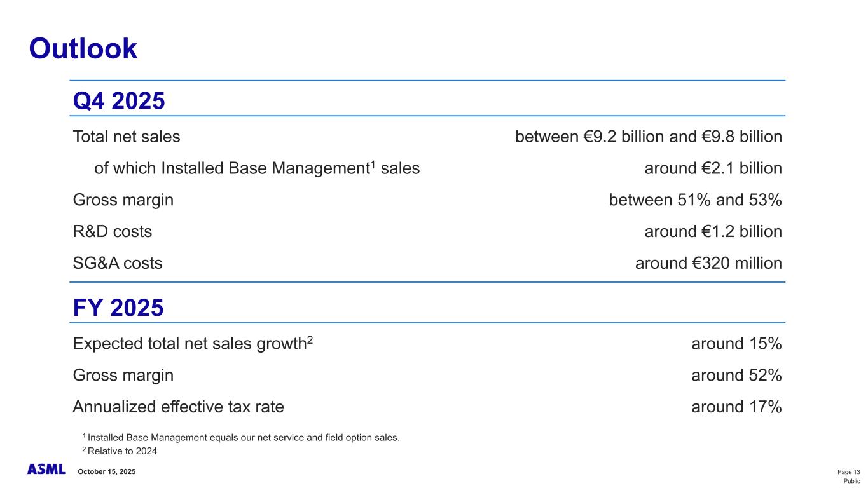Image resolution: width=868 pixels, height=488 pixels.
Task: Click the October 15, 2025 date
Action: pyautogui.click(x=106, y=471)
